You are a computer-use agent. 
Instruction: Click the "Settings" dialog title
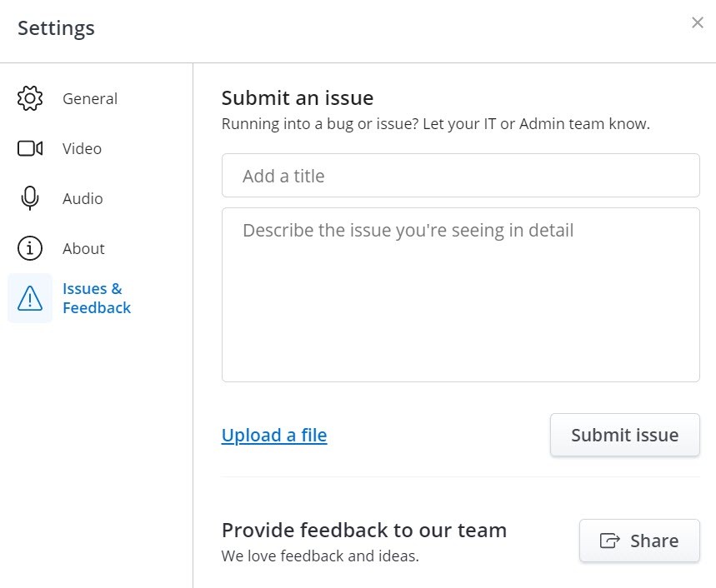56,27
